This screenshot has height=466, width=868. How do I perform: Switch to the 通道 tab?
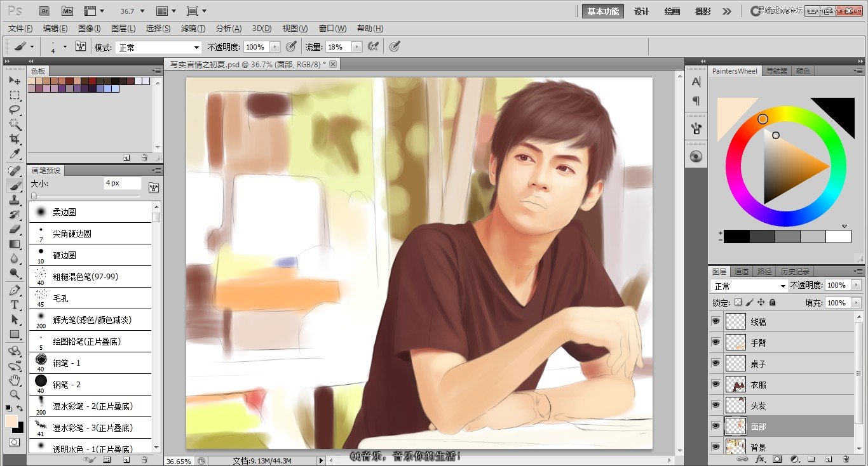pyautogui.click(x=741, y=272)
